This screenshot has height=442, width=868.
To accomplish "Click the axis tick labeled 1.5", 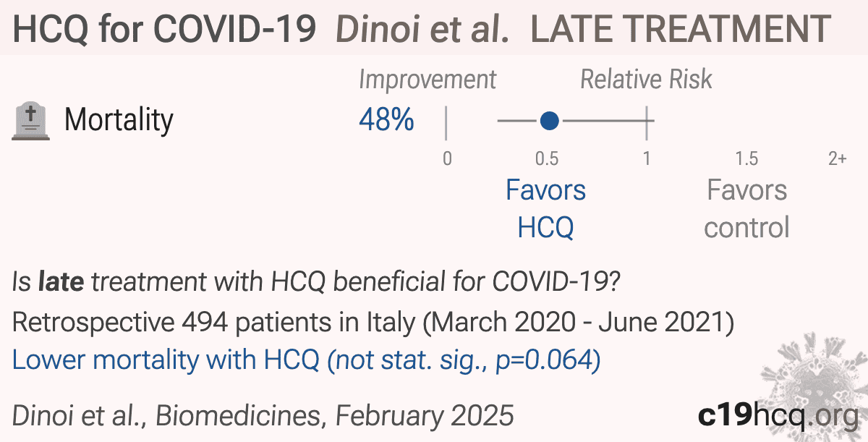I will 746,158.
